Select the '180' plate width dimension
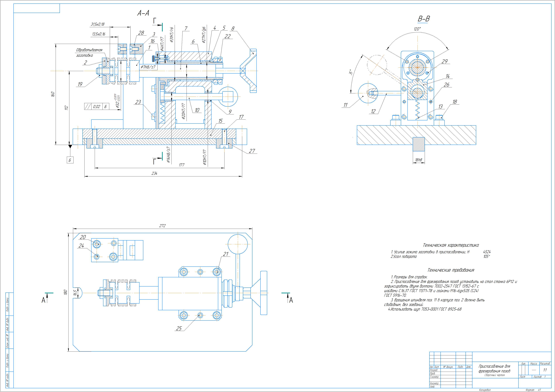The width and height of the screenshot is (555, 392). [x=65, y=292]
